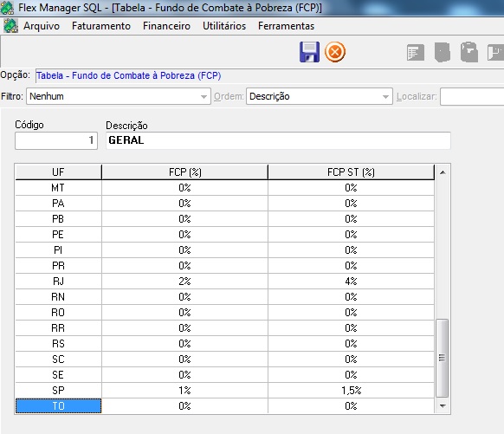Image resolution: width=504 pixels, height=434 pixels.
Task: Click the grayed list report toolbar icon
Action: pyautogui.click(x=416, y=52)
